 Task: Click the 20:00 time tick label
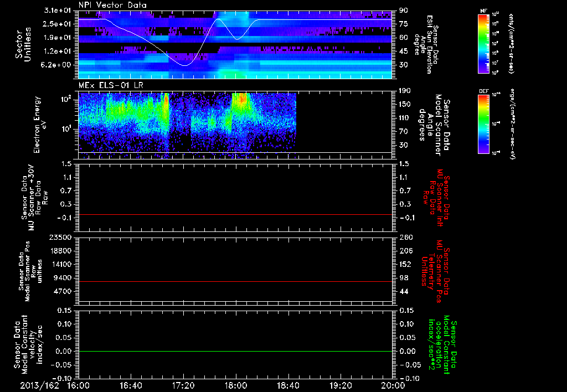tap(394, 385)
